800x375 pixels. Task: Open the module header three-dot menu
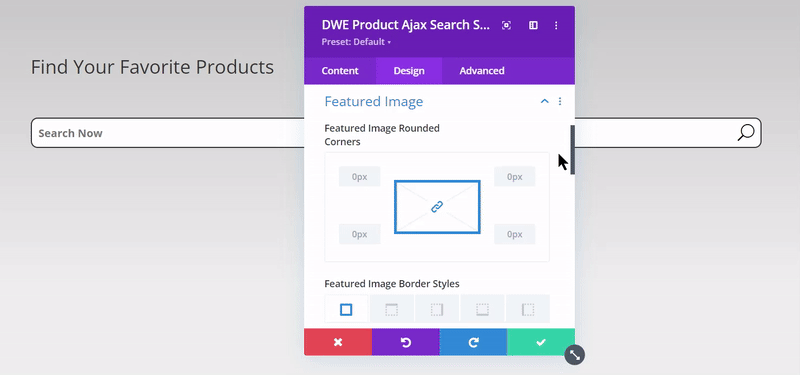[x=556, y=26]
